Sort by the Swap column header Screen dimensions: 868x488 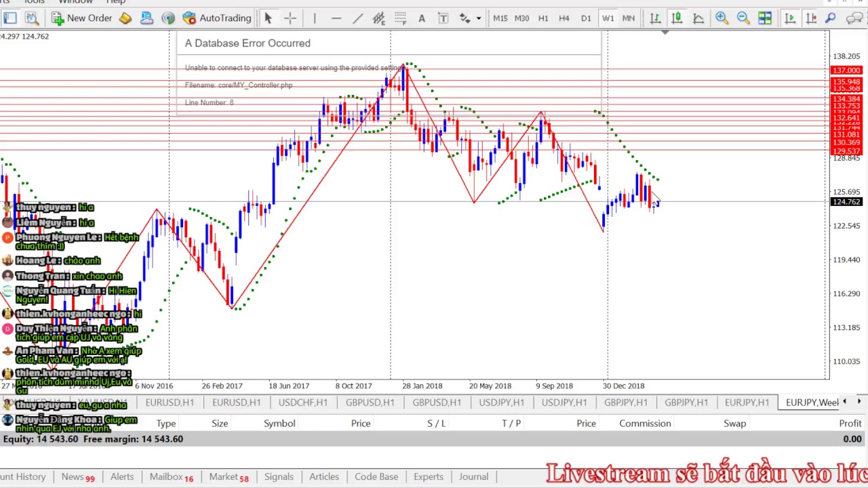point(734,423)
